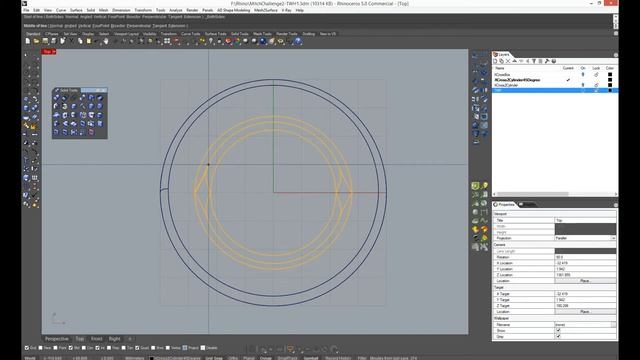Toggle the End osnap checkbox
The width and height of the screenshot is (640, 360).
tap(27, 348)
